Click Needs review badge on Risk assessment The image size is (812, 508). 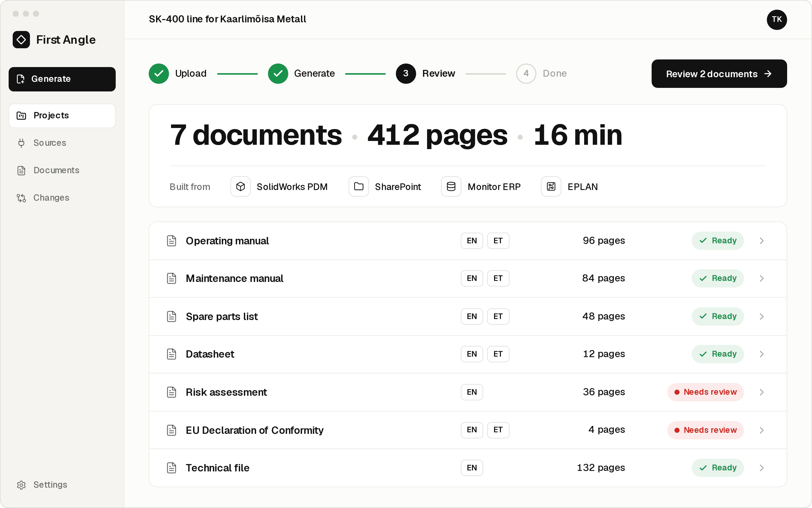pos(705,392)
